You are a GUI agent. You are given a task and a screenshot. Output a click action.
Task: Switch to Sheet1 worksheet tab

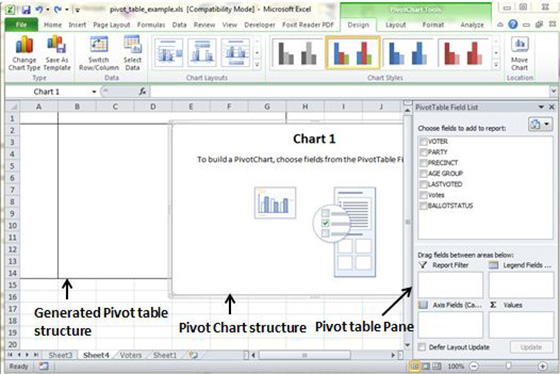[x=165, y=355]
